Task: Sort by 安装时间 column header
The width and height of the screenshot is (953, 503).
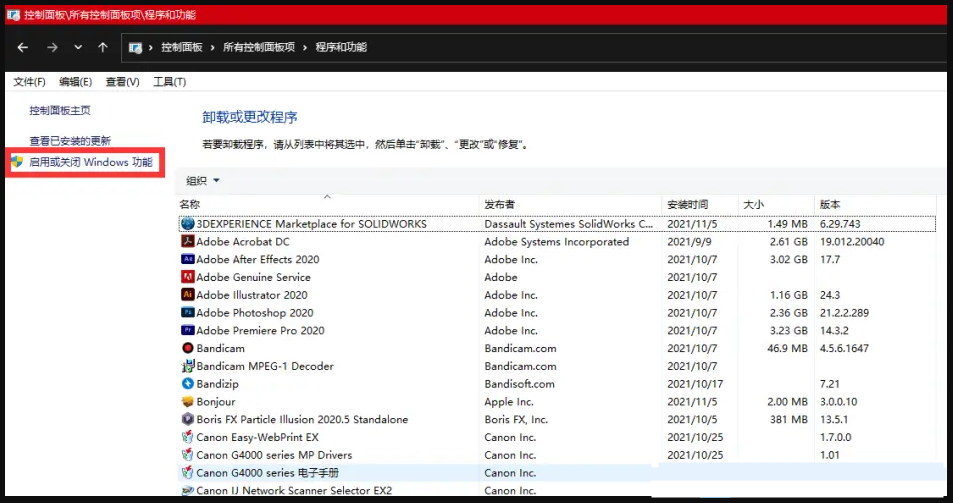Action: 688,204
